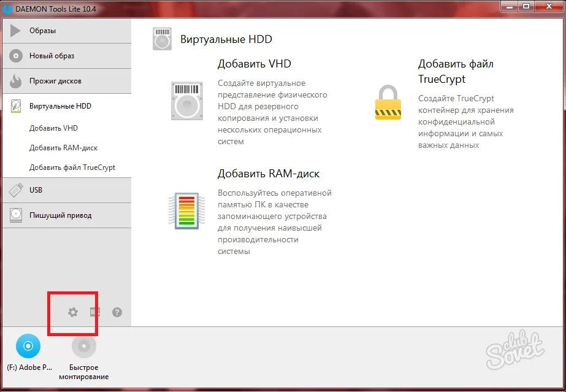Open the USB section

pyautogui.click(x=67, y=190)
